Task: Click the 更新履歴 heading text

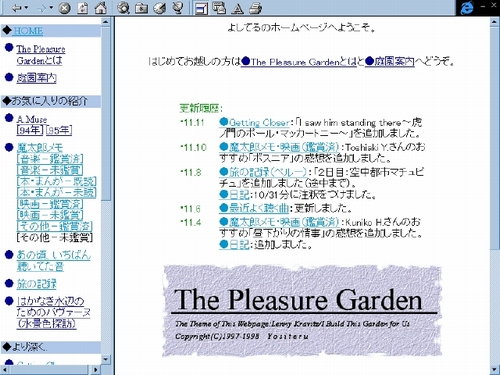Action: pyautogui.click(x=201, y=108)
